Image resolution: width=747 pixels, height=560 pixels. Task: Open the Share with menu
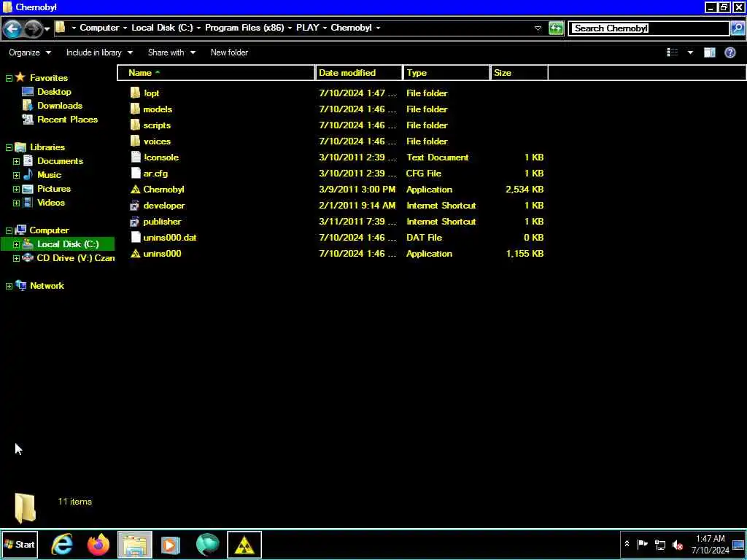[171, 52]
